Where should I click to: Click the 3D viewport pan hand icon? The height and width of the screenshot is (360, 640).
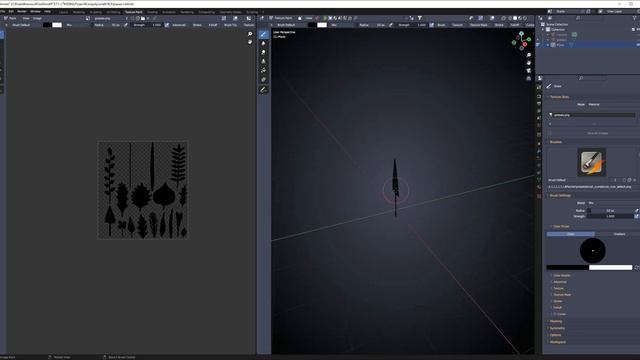tap(529, 63)
